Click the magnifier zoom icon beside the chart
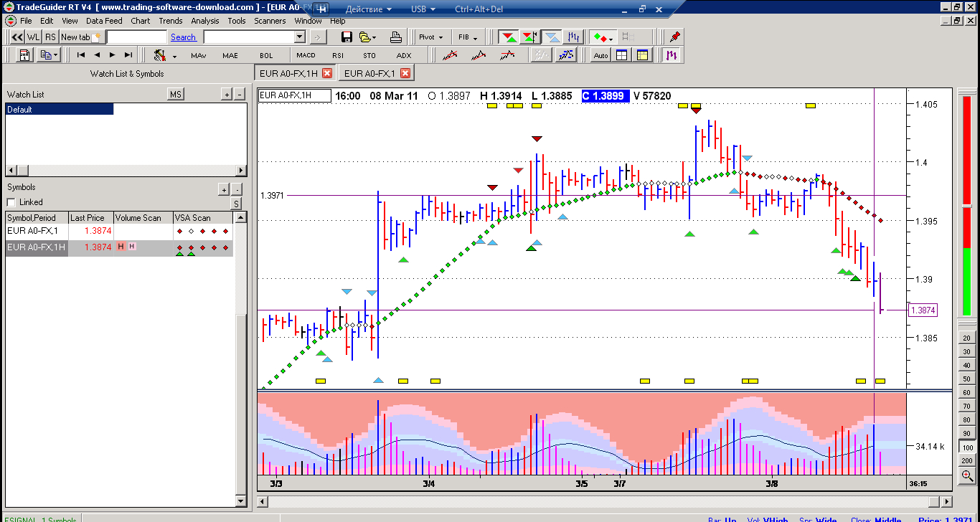980x522 pixels. point(967,475)
